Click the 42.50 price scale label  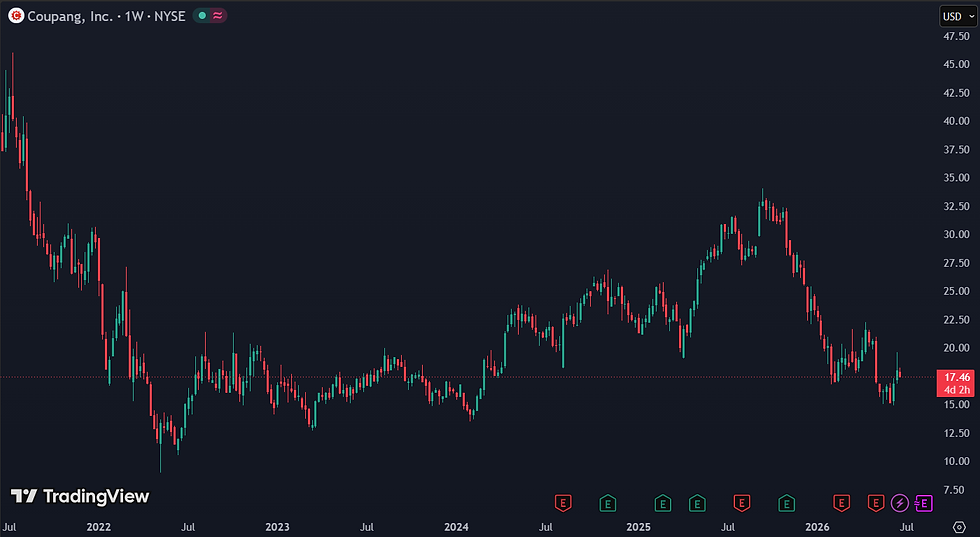pyautogui.click(x=956, y=93)
